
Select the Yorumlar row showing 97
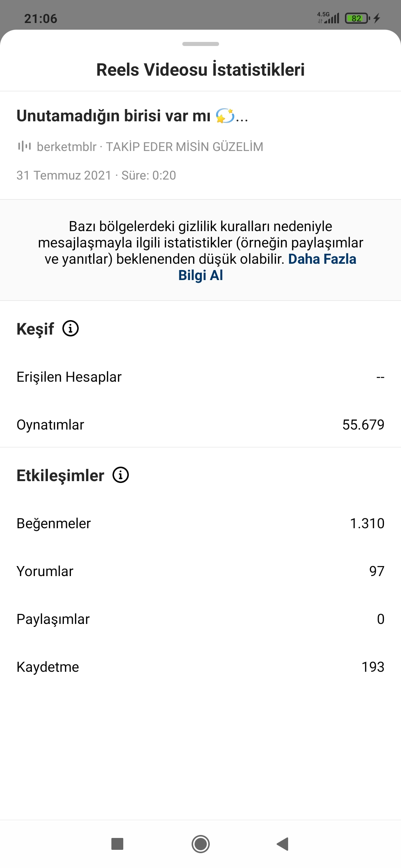pos(200,571)
